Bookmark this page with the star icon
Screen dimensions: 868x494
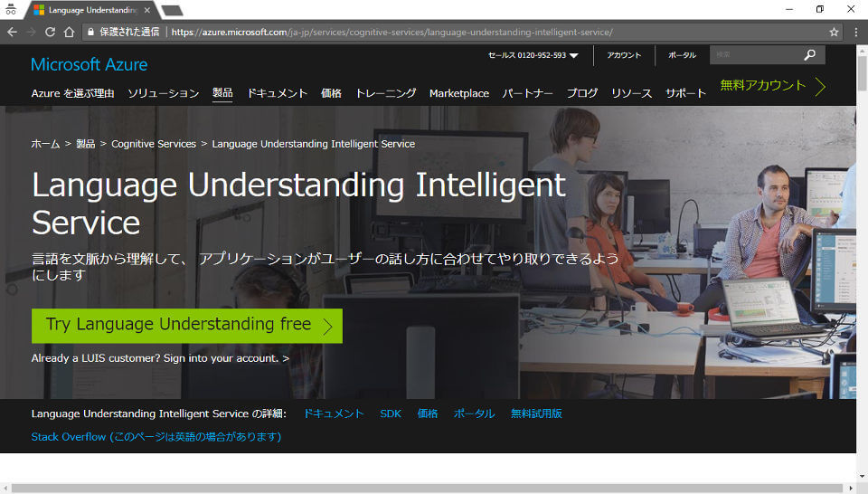click(x=834, y=33)
